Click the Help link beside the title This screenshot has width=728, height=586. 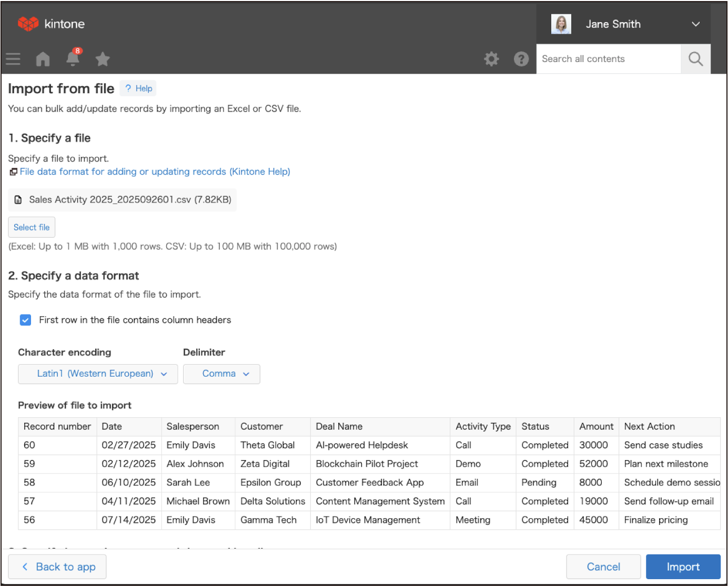pyautogui.click(x=138, y=88)
